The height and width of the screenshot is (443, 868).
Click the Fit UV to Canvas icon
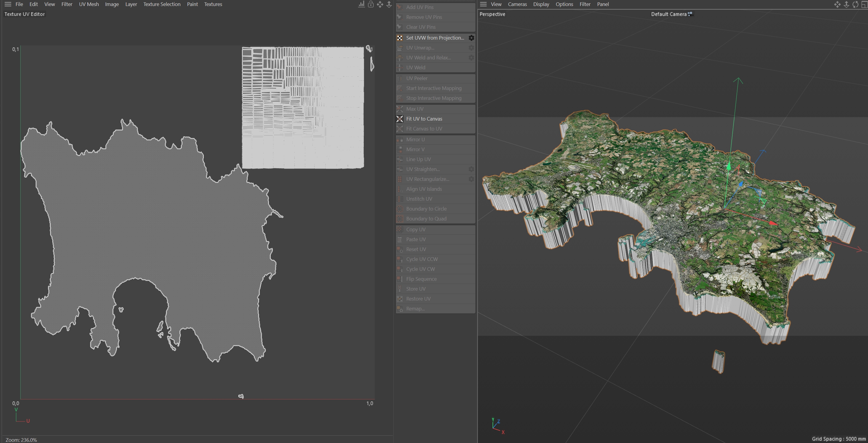point(399,119)
